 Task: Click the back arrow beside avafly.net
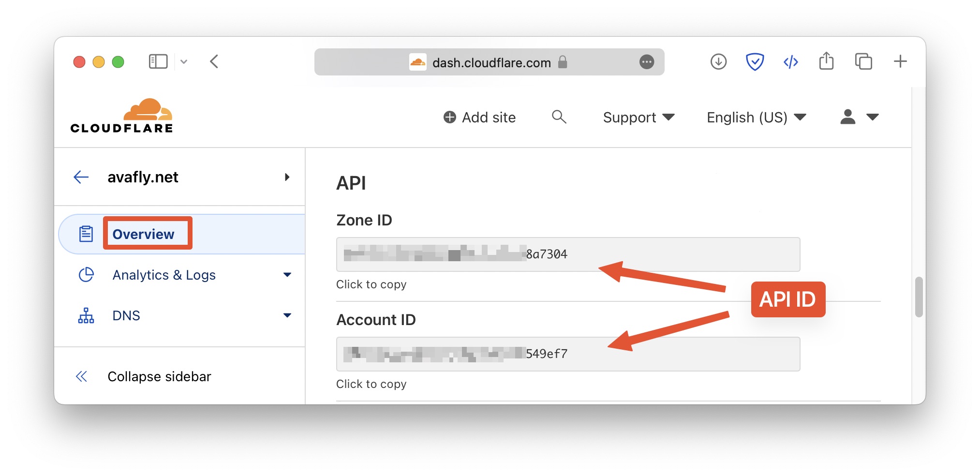pyautogui.click(x=81, y=177)
